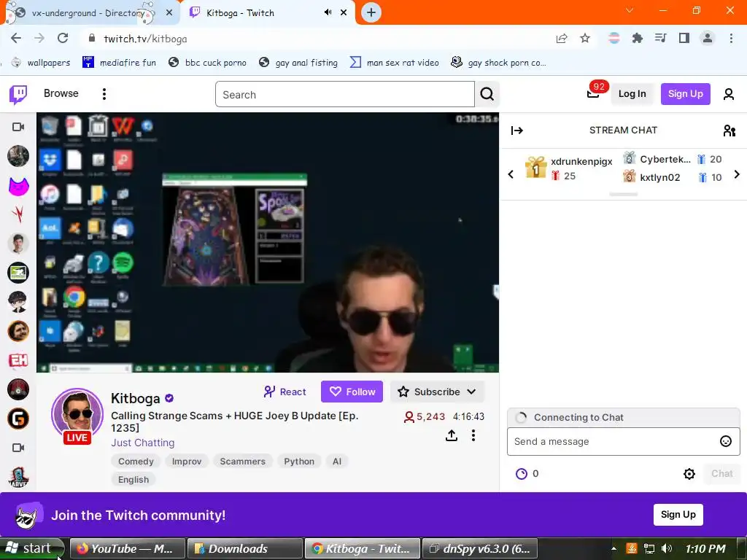Click the recommended channels camera icon

click(x=18, y=448)
